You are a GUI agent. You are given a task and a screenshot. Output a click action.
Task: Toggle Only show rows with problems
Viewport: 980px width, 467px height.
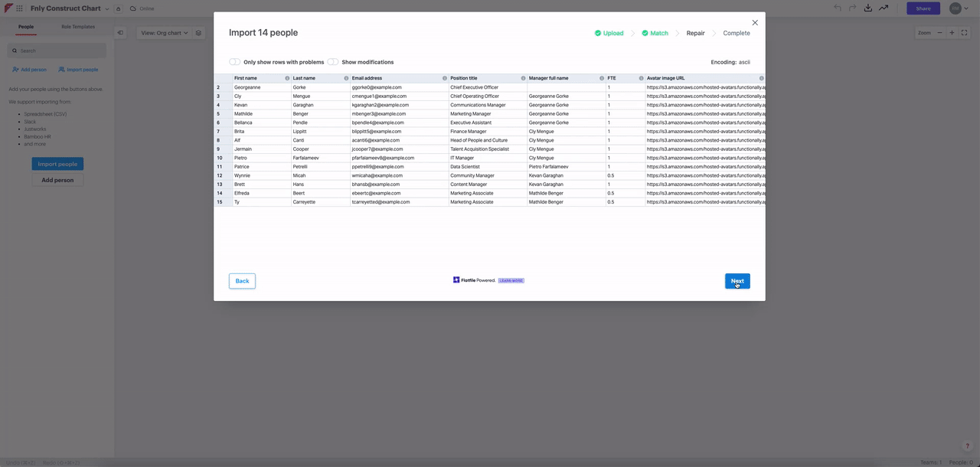234,62
